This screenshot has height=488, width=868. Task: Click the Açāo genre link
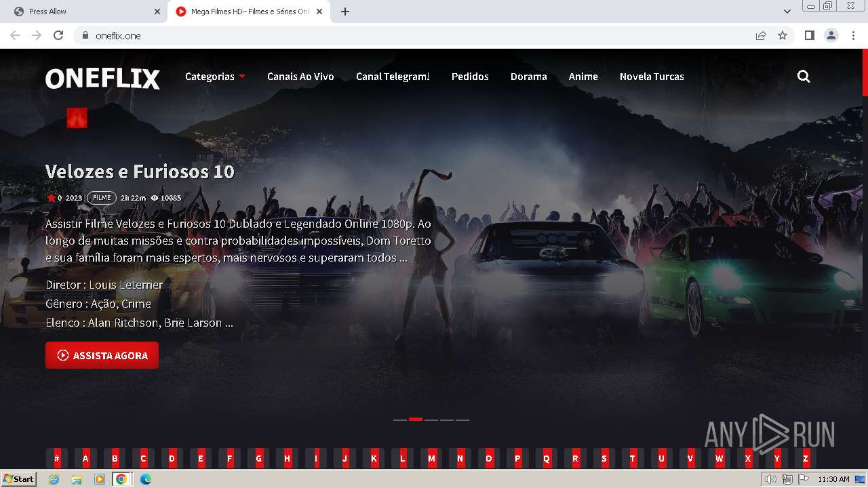(x=103, y=304)
